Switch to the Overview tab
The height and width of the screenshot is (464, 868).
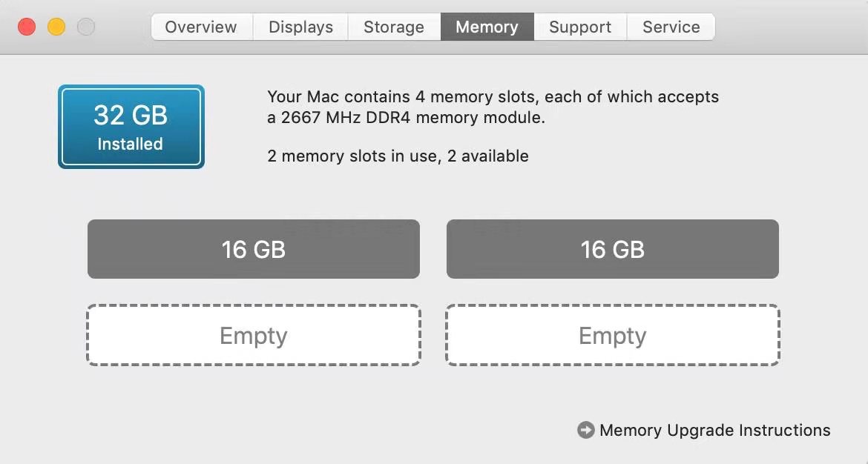200,27
